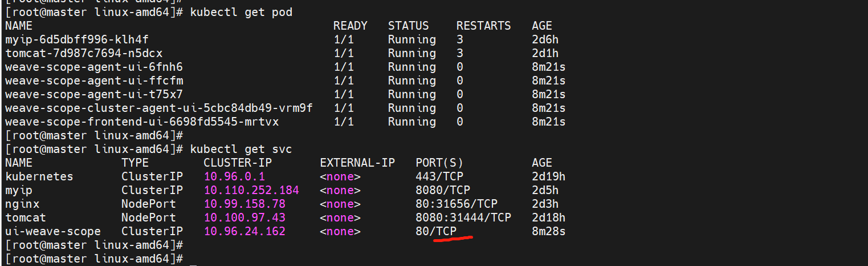Select the ui-weave-scope IP 10.96.24.162
The width and height of the screenshot is (868, 266).
click(x=244, y=231)
